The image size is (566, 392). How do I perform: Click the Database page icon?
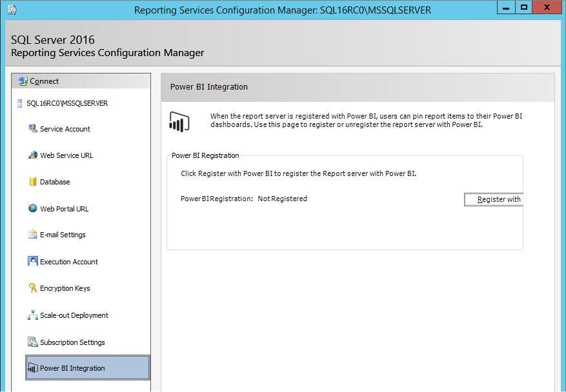tap(32, 181)
